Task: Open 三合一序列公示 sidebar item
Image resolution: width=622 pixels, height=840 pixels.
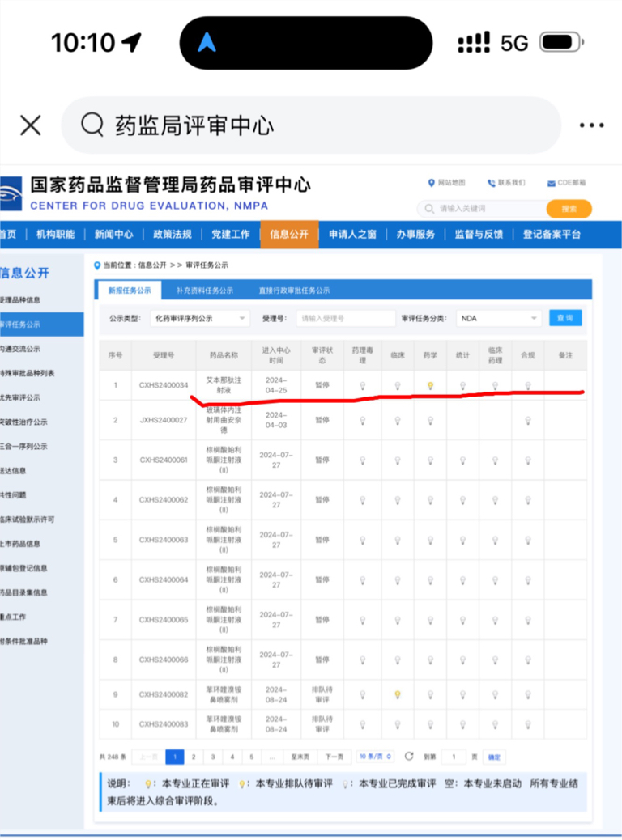Action: pyautogui.click(x=23, y=446)
